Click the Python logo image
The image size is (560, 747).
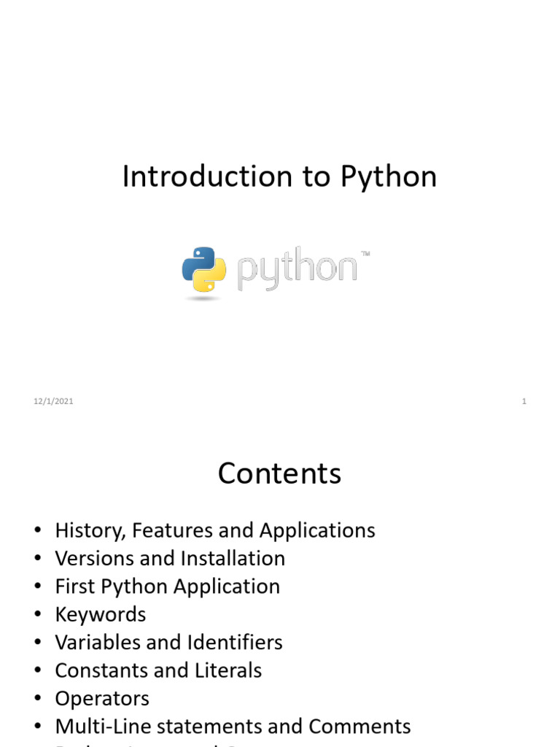click(x=276, y=273)
